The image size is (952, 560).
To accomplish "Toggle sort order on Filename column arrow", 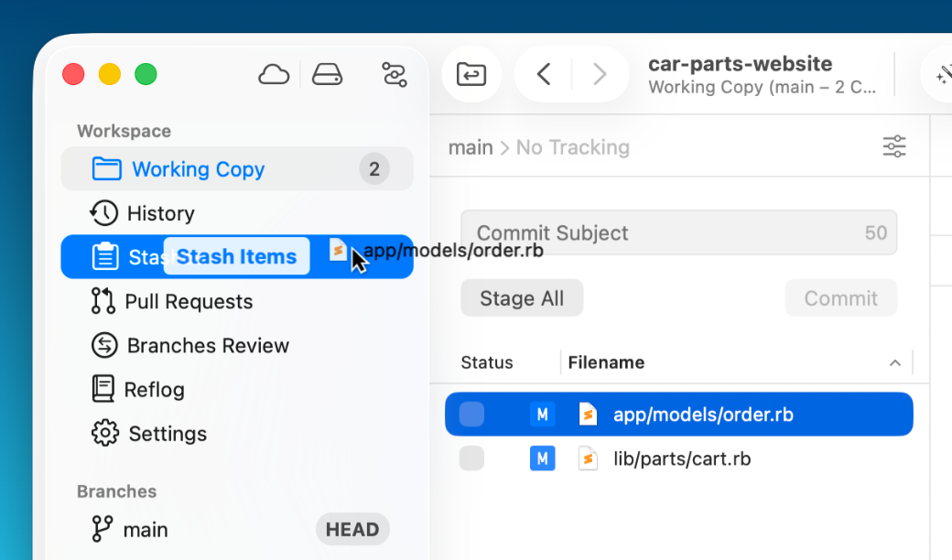I will [895, 363].
